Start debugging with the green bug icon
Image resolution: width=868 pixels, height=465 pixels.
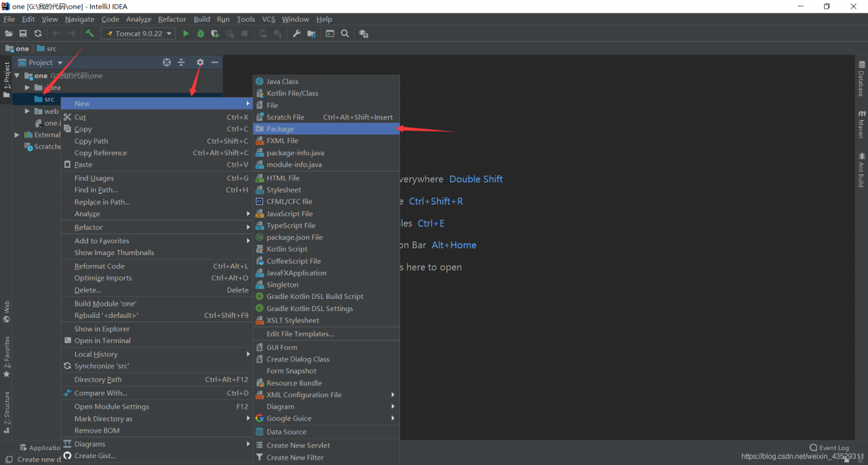tap(201, 33)
